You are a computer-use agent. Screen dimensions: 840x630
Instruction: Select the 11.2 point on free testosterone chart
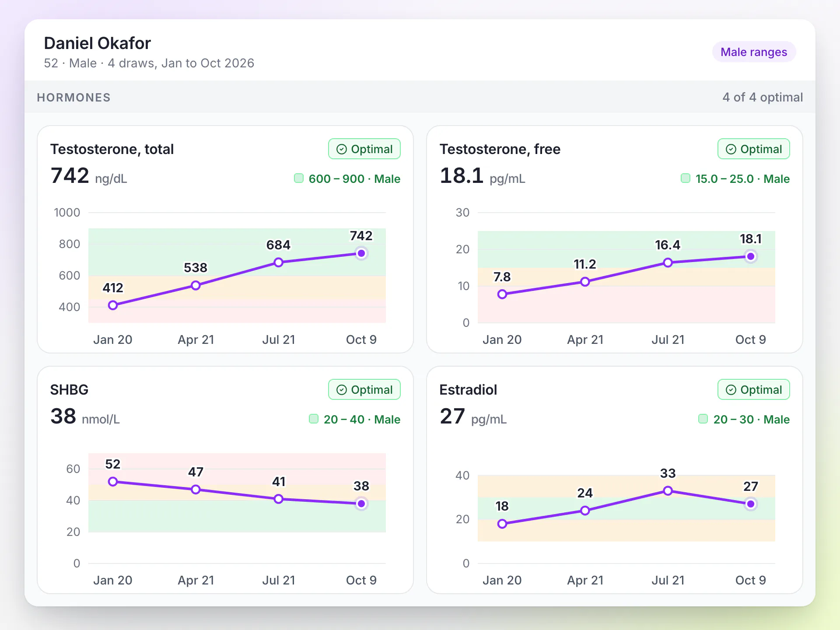[x=585, y=282]
